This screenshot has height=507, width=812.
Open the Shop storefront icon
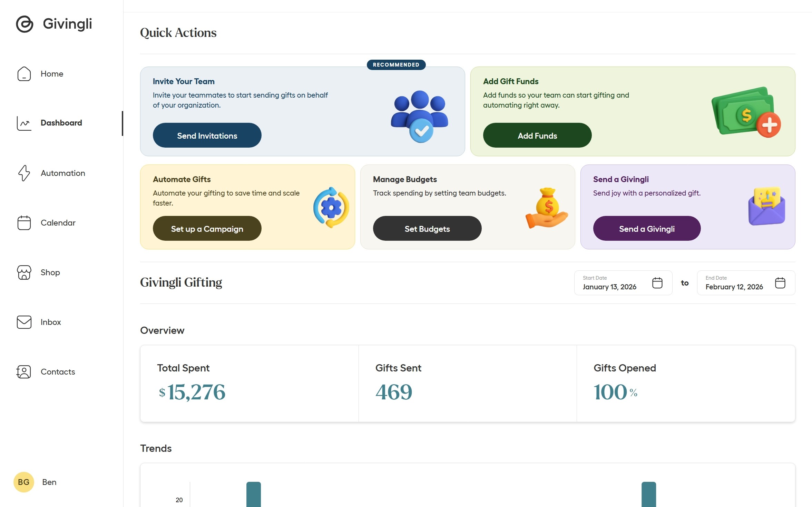[23, 272]
